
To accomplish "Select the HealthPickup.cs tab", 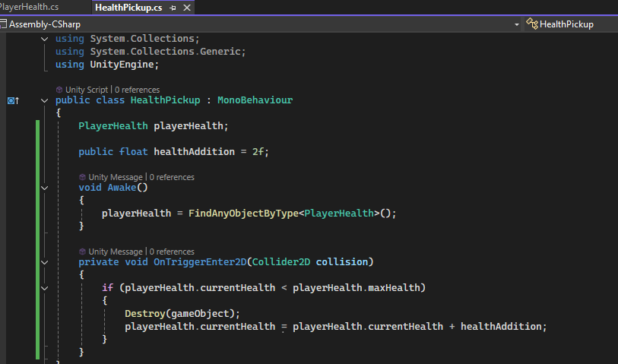I will pyautogui.click(x=128, y=8).
